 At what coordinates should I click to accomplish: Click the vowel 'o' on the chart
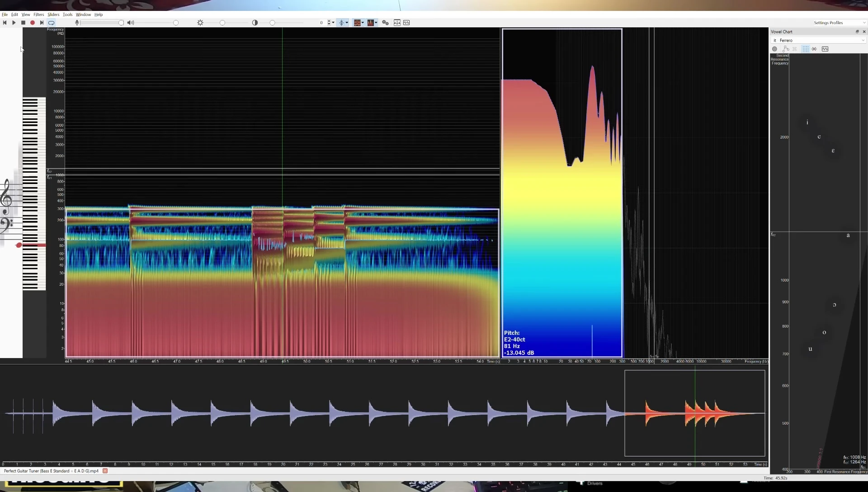click(x=824, y=332)
